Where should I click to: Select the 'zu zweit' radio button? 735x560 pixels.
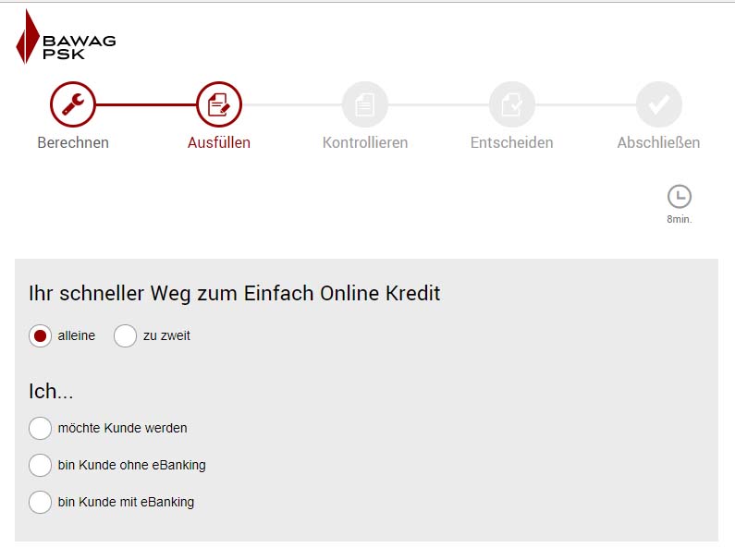click(x=125, y=335)
